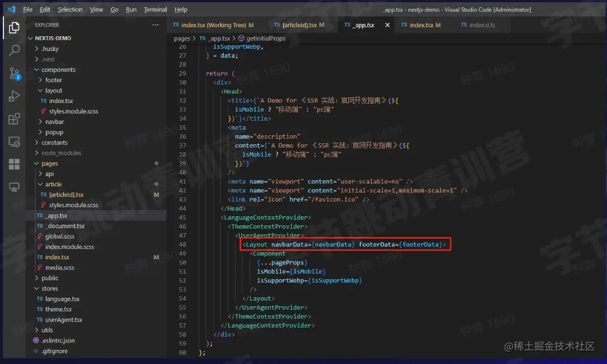Image resolution: width=607 pixels, height=364 pixels.
Task: Click pages breadcrumb segment
Action: pyautogui.click(x=182, y=38)
